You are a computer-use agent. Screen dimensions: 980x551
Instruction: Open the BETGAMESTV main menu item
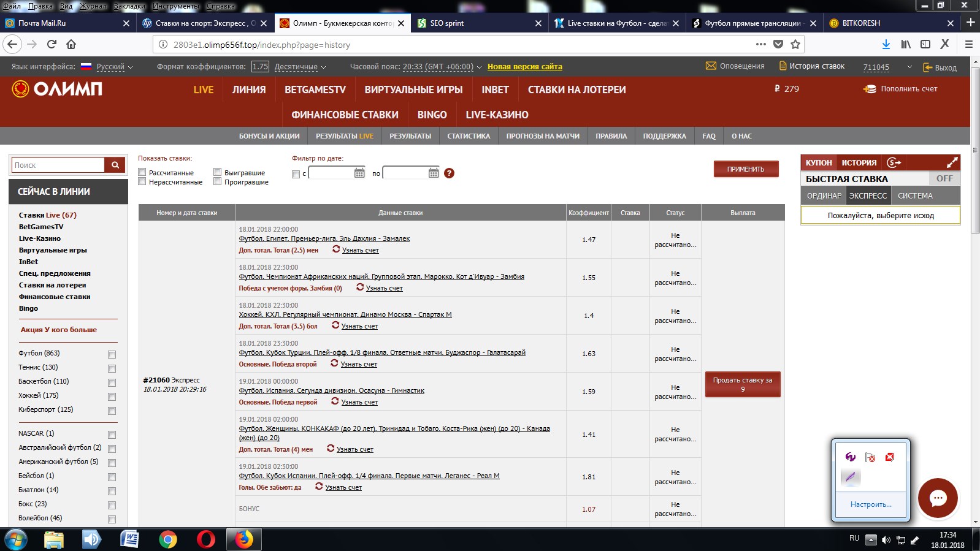(315, 89)
